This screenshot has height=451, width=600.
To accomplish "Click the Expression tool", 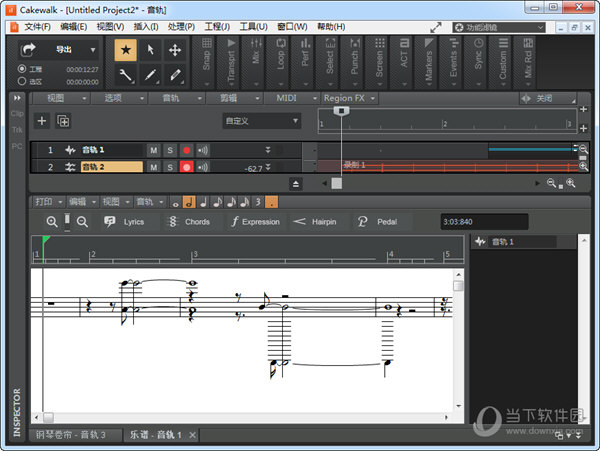I will pyautogui.click(x=256, y=222).
